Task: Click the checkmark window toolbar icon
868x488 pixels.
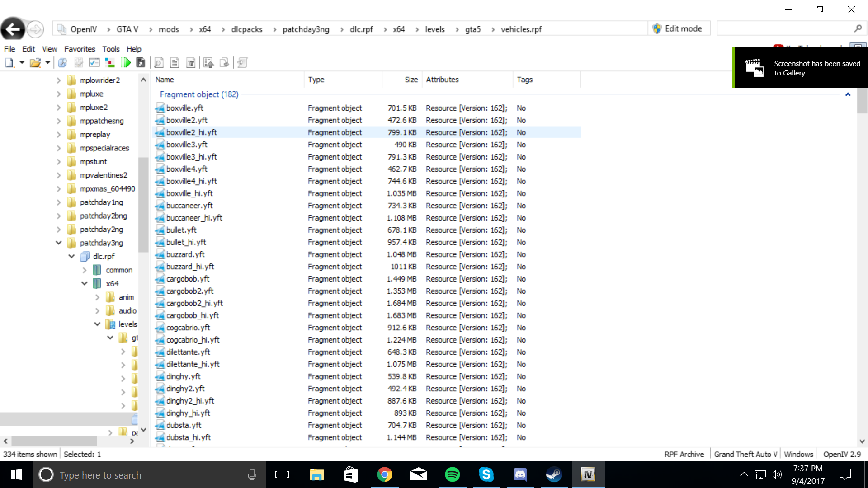Action: 94,63
